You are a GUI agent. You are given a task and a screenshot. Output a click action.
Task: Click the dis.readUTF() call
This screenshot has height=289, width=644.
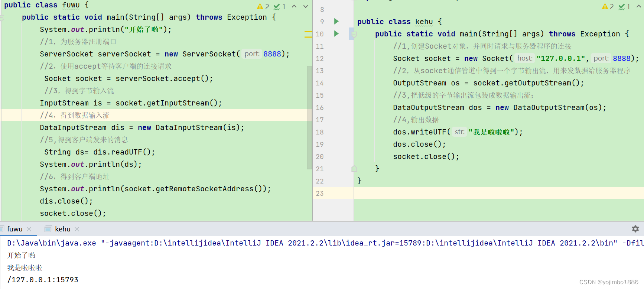pyautogui.click(x=122, y=152)
